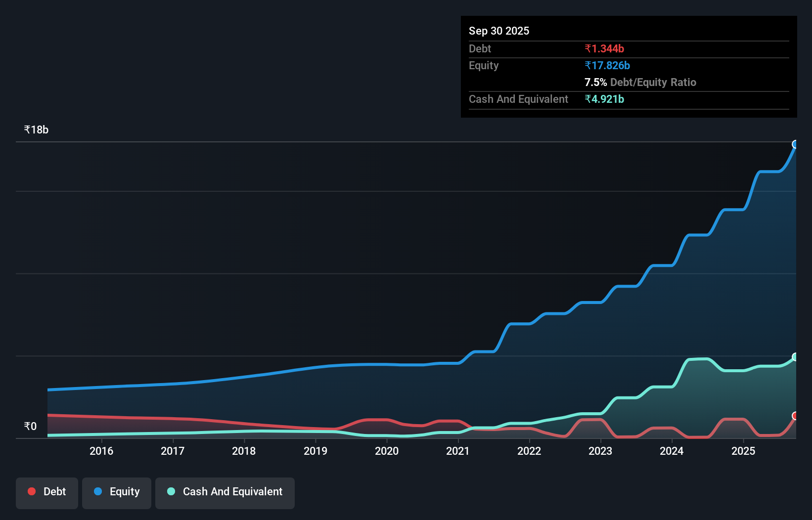Screen dimensions: 812x520
Task: Click the teal Cash And Equivalent legend dot
Action: 171,491
